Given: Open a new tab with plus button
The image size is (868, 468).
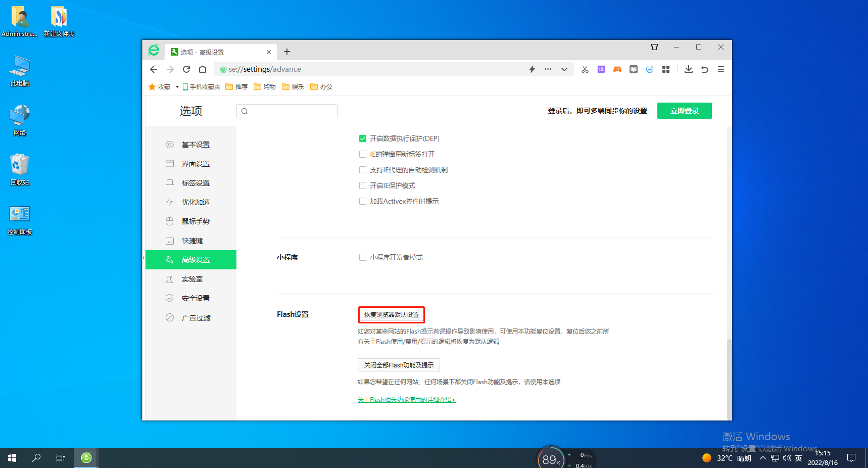Looking at the screenshot, I should point(287,52).
